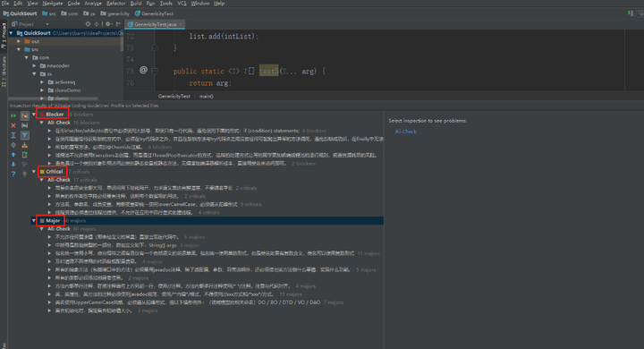Open the Tools menu

(x=166, y=4)
